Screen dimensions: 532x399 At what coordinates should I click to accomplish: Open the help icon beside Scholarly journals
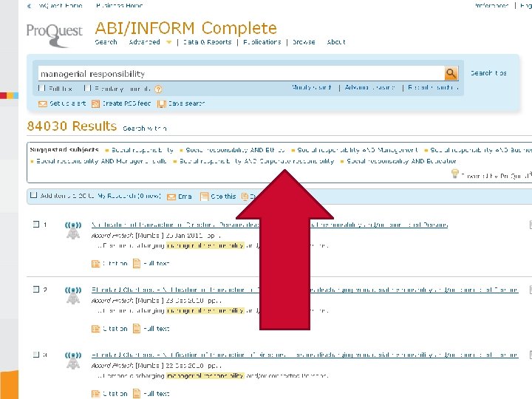click(158, 89)
